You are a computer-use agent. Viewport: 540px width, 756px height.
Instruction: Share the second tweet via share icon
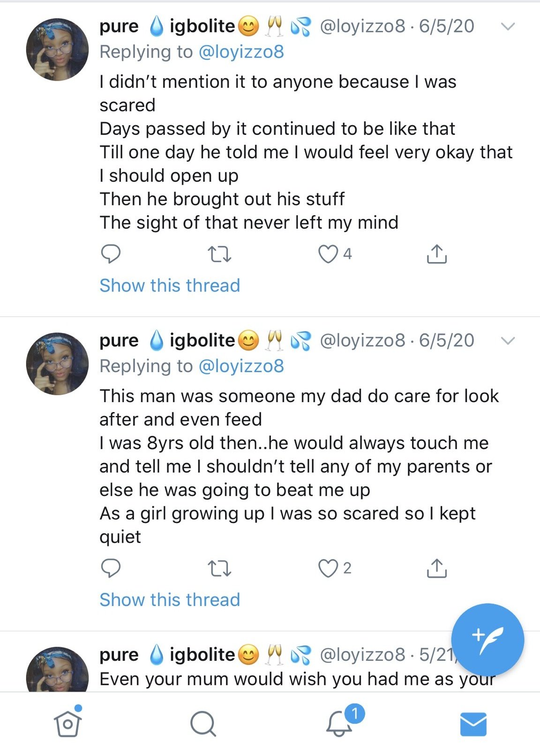436,568
